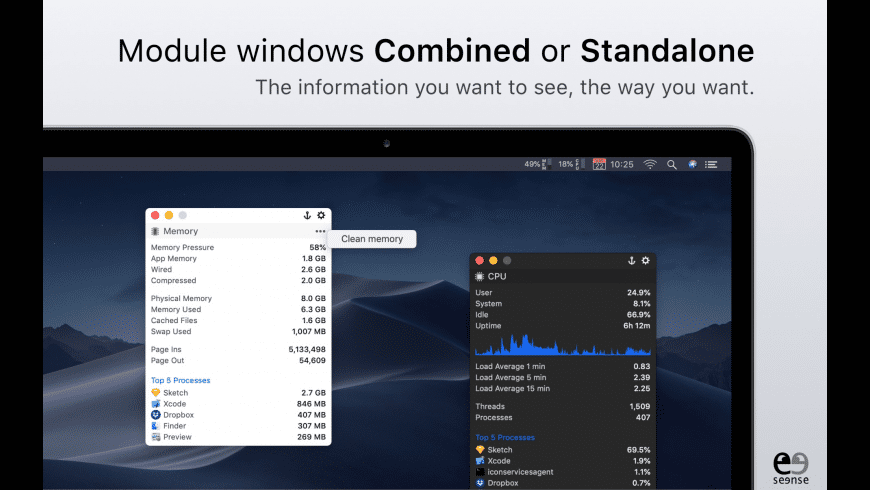Click the CPU chip icon in the header
870x490 pixels.
479,276
